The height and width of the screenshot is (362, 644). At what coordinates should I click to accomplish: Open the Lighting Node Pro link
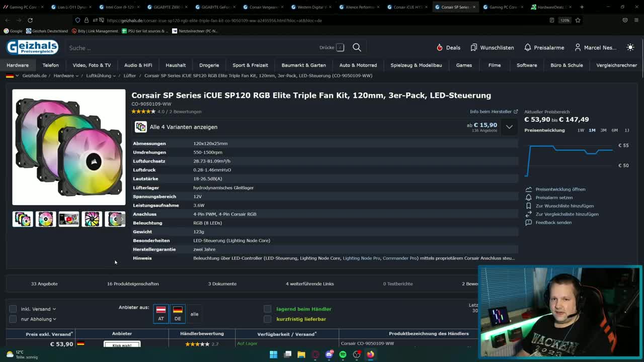tap(361, 258)
